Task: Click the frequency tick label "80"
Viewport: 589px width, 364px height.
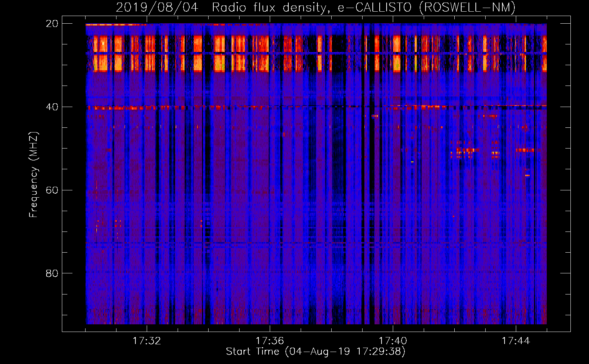Action: pos(52,273)
